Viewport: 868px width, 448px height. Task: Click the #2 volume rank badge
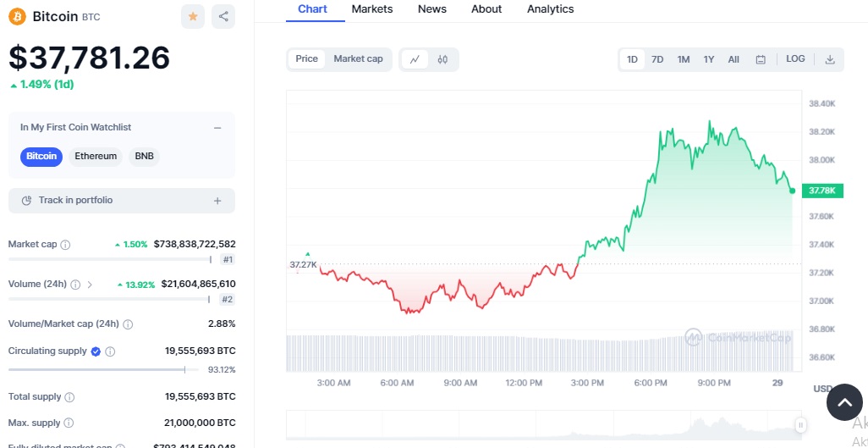228,300
